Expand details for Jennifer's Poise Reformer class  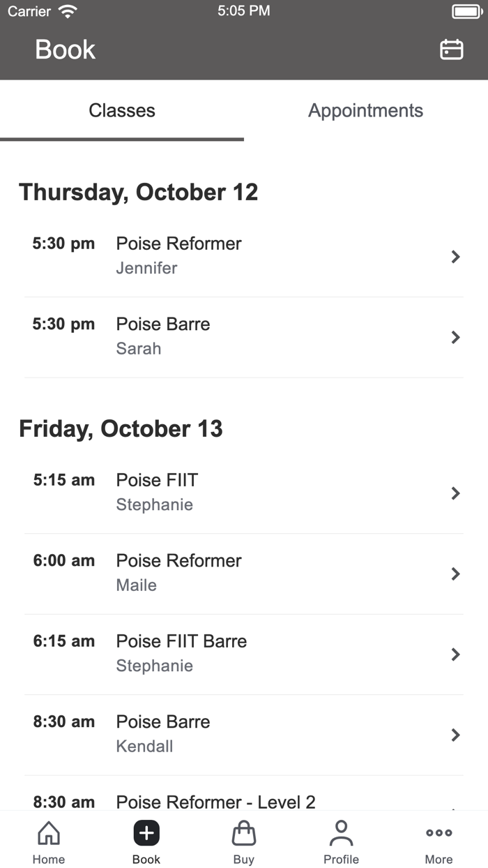tap(456, 257)
